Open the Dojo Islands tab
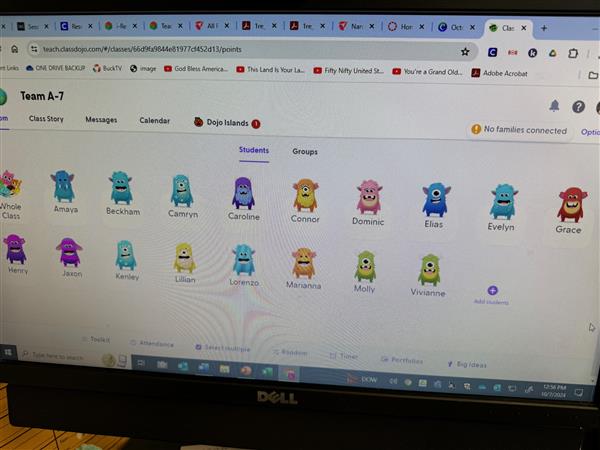 [x=227, y=123]
